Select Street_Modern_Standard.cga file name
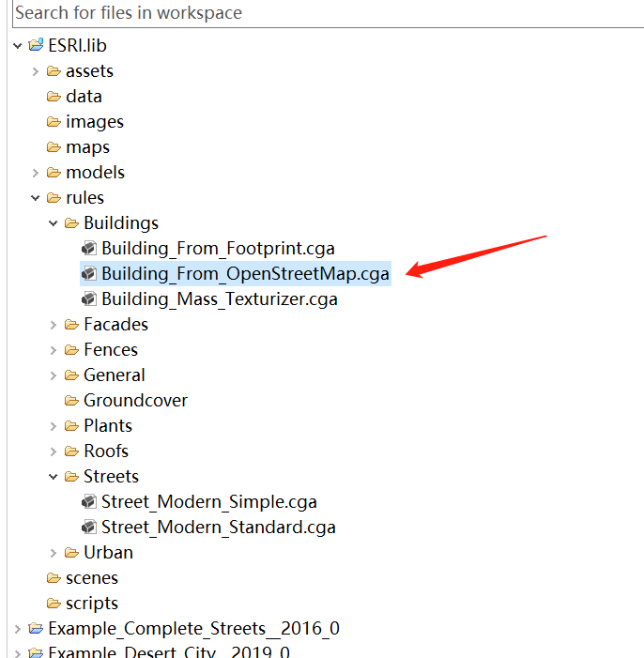644x658 pixels. [219, 528]
